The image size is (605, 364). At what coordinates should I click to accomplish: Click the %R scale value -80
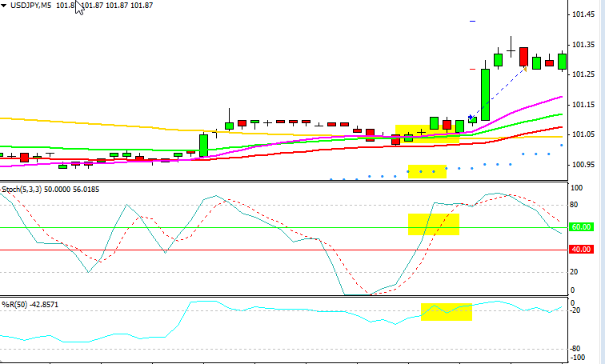[x=575, y=349]
